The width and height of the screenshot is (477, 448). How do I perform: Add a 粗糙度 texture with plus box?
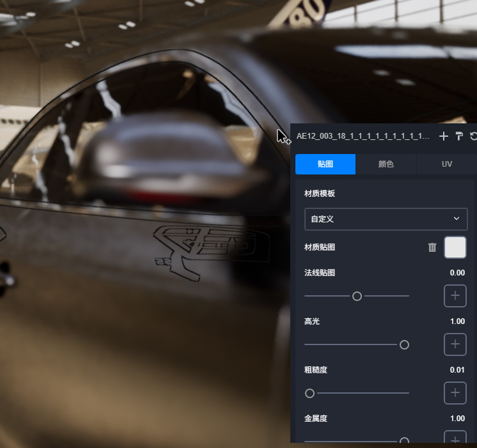pyautogui.click(x=455, y=393)
